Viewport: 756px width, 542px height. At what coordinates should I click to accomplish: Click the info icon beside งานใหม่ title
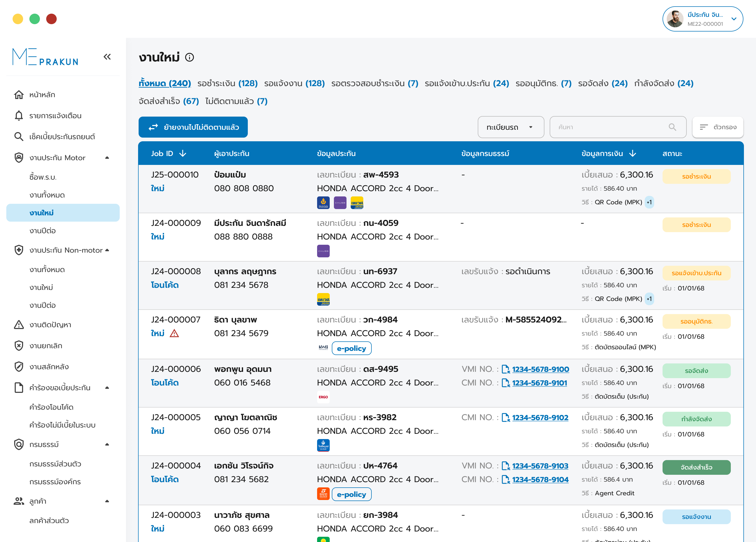coord(189,57)
